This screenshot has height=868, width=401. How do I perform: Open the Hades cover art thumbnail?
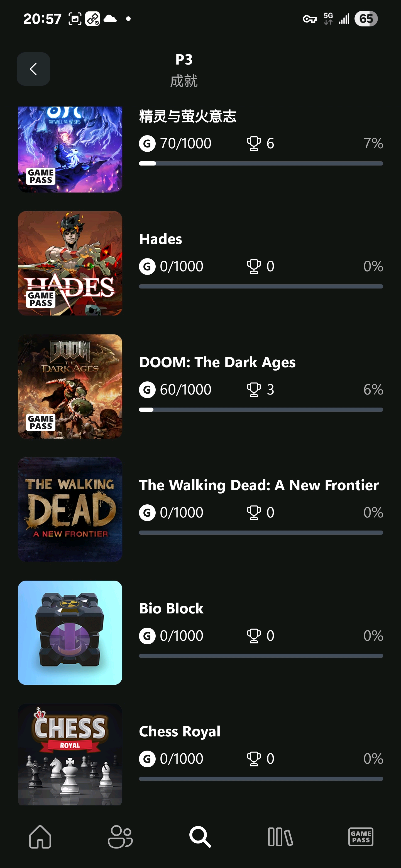70,263
